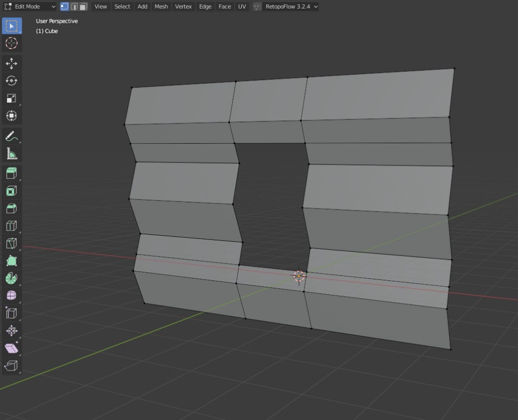Activate the Inset Faces tool

tap(12, 191)
